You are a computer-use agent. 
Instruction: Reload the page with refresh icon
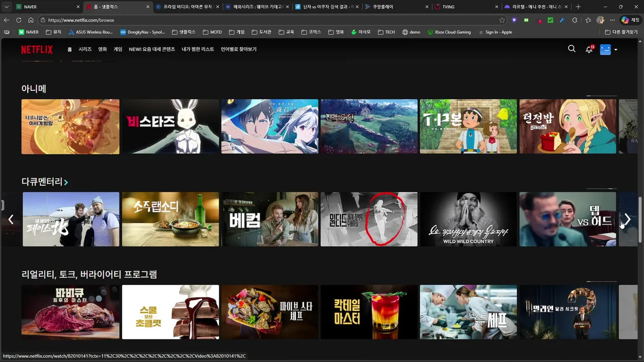pos(19,20)
